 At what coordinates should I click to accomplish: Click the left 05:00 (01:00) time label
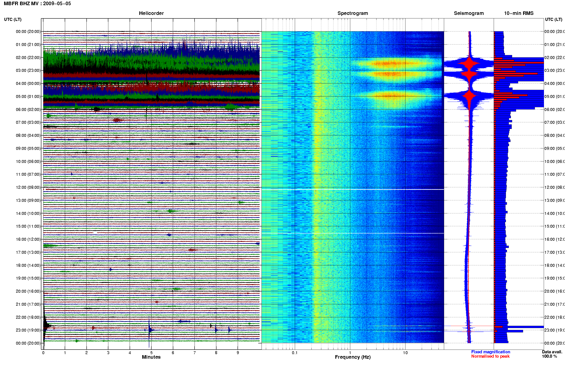click(x=28, y=96)
